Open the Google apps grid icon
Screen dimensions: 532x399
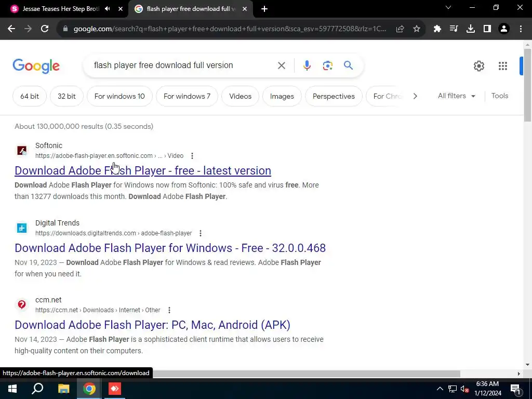[x=503, y=66]
